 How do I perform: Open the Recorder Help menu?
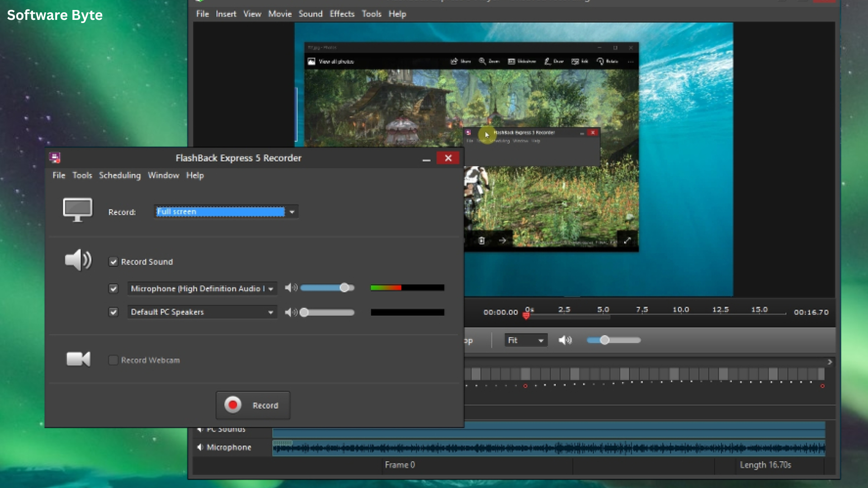point(195,175)
